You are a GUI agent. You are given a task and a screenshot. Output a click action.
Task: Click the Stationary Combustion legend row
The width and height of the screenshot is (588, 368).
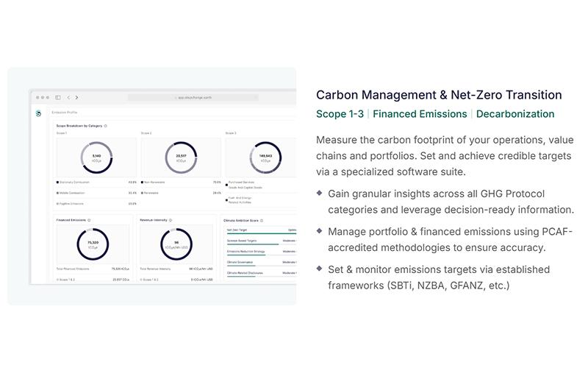click(x=96, y=183)
